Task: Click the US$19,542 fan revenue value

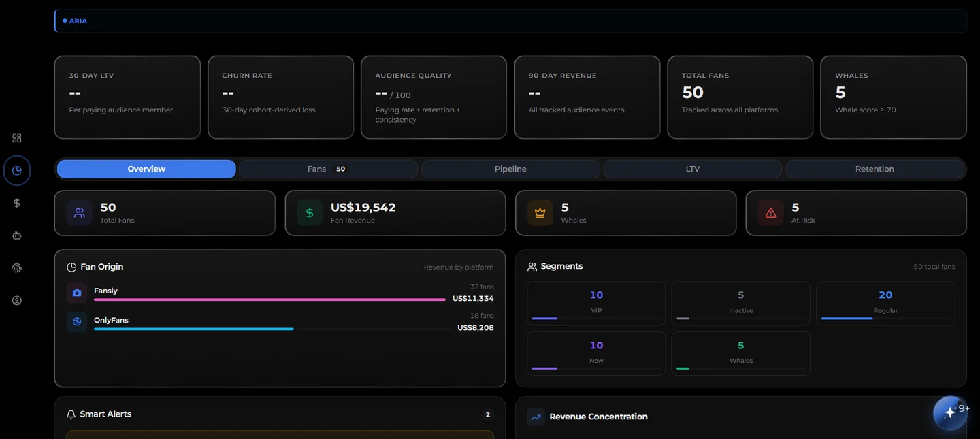Action: [363, 208]
